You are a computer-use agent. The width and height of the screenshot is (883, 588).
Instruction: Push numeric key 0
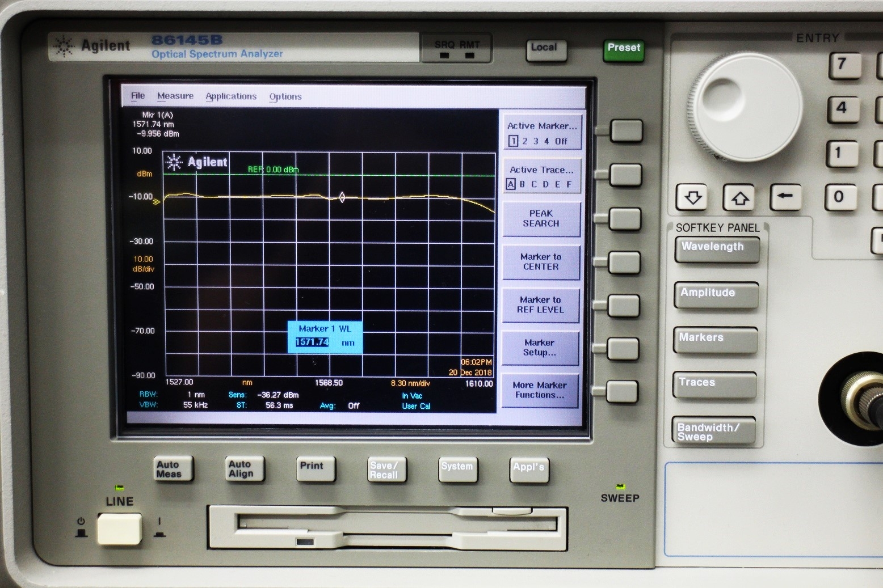(x=840, y=198)
